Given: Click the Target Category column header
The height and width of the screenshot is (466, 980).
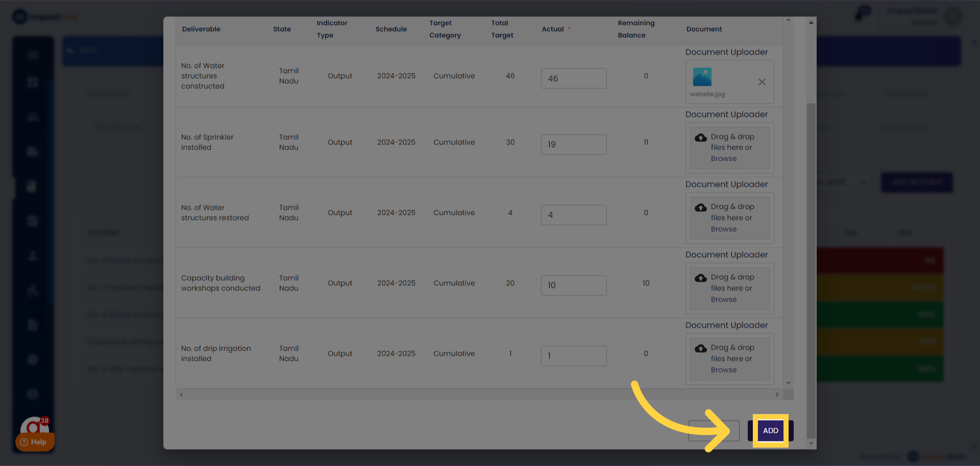Looking at the screenshot, I should pos(445,29).
